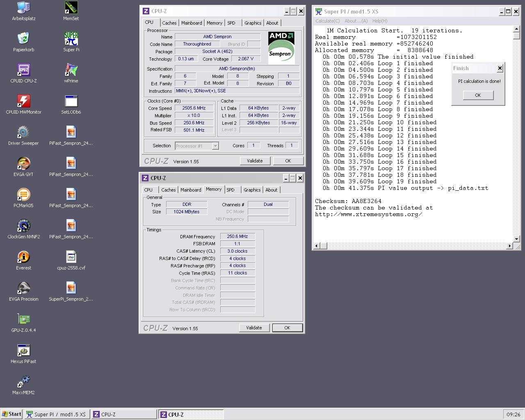Select the wPrime desktop icon
525x420 pixels.
(71, 73)
